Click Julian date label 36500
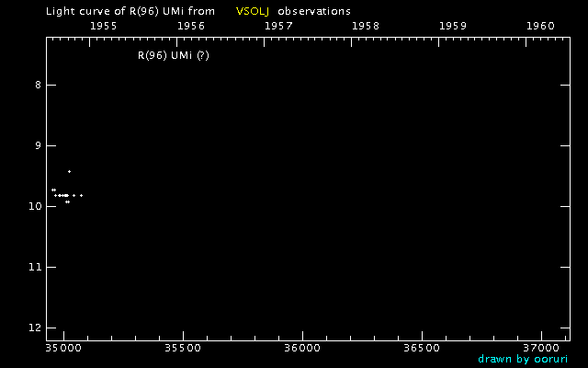 422,348
